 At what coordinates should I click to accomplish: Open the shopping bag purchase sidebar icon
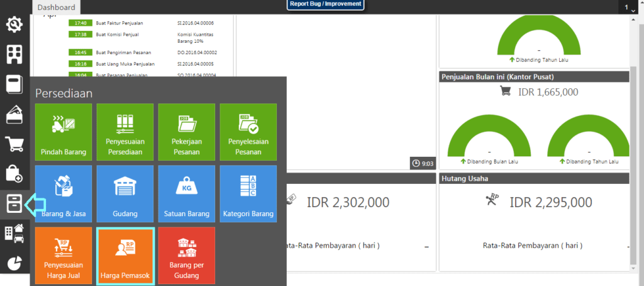pos(14,173)
